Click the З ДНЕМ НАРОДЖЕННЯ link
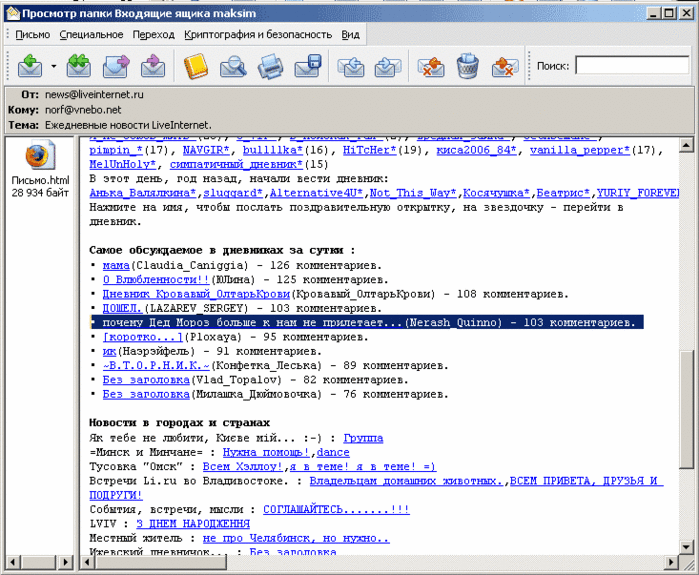The image size is (699, 575). pyautogui.click(x=193, y=523)
